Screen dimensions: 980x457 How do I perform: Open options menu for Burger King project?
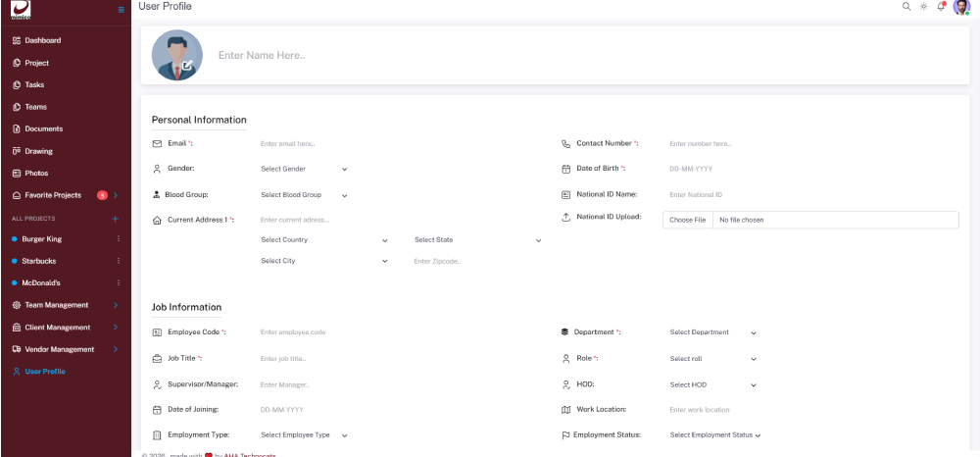(119, 239)
